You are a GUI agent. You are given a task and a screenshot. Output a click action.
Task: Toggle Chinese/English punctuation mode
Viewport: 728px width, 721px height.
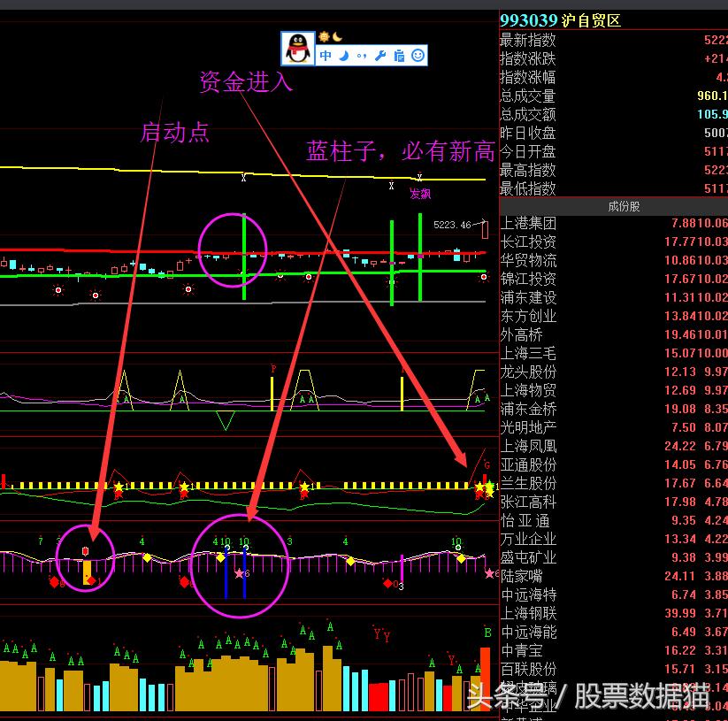362,55
